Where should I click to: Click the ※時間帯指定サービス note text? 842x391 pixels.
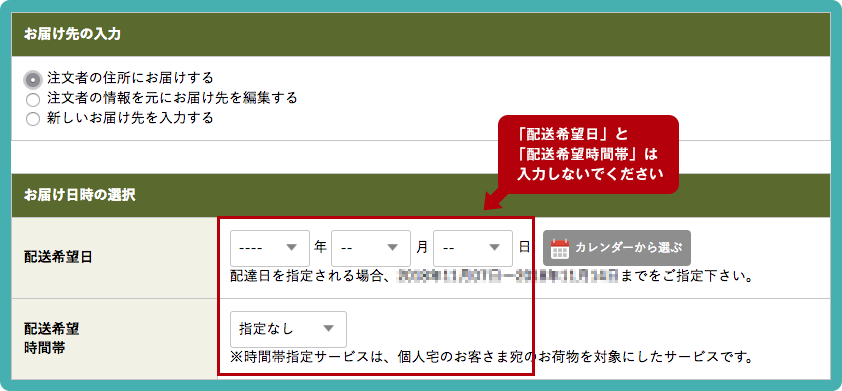click(490, 356)
